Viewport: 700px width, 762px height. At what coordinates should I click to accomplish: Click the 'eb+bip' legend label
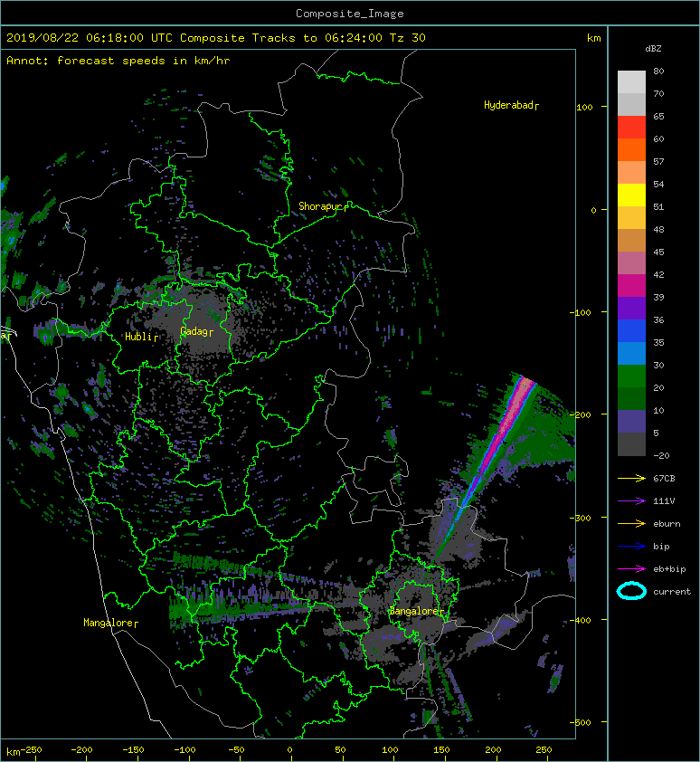669,569
